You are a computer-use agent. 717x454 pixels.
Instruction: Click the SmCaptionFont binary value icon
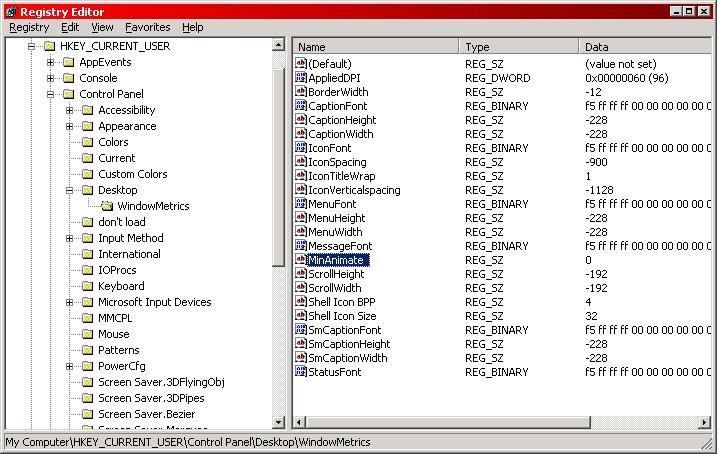(x=300, y=330)
